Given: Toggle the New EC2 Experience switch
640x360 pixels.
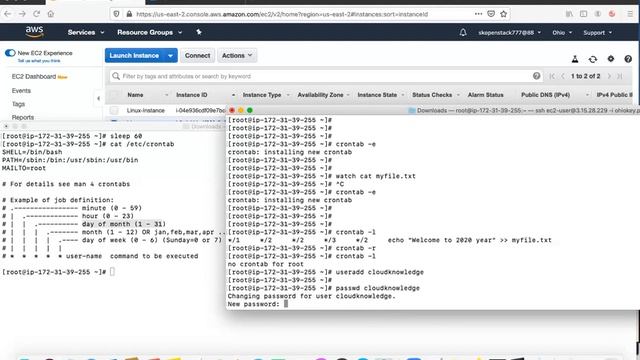Looking at the screenshot, I should coord(10,53).
